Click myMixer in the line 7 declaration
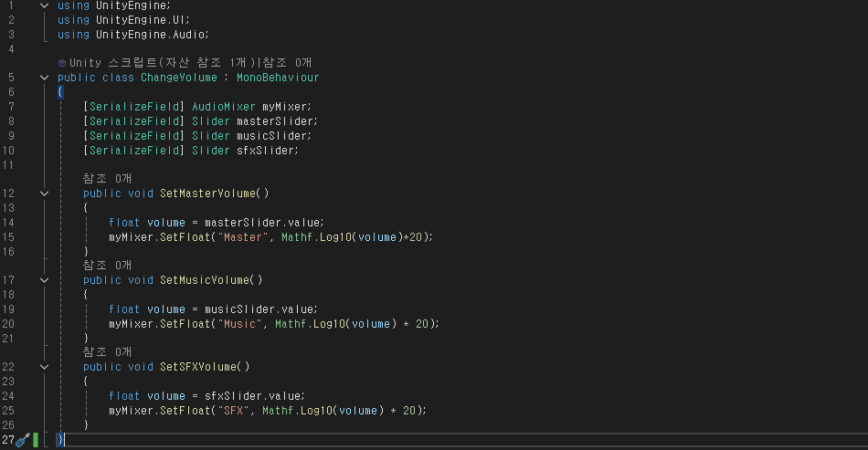The image size is (868, 450). click(284, 107)
